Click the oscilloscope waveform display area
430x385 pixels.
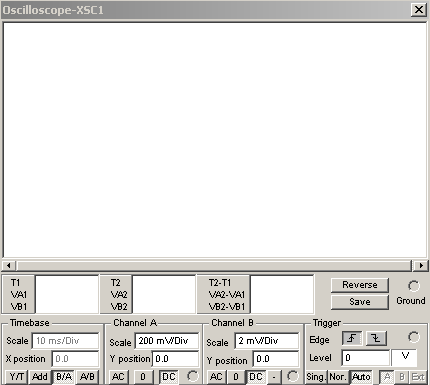click(x=215, y=140)
